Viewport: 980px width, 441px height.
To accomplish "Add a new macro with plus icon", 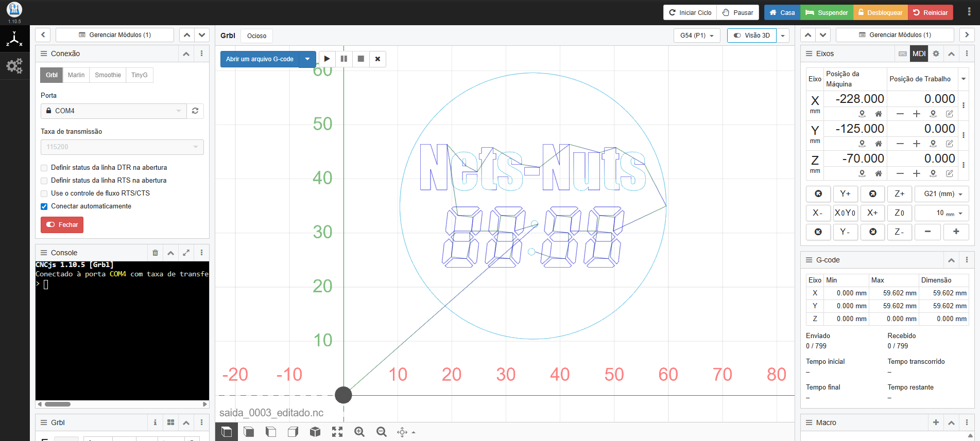I will (936, 422).
